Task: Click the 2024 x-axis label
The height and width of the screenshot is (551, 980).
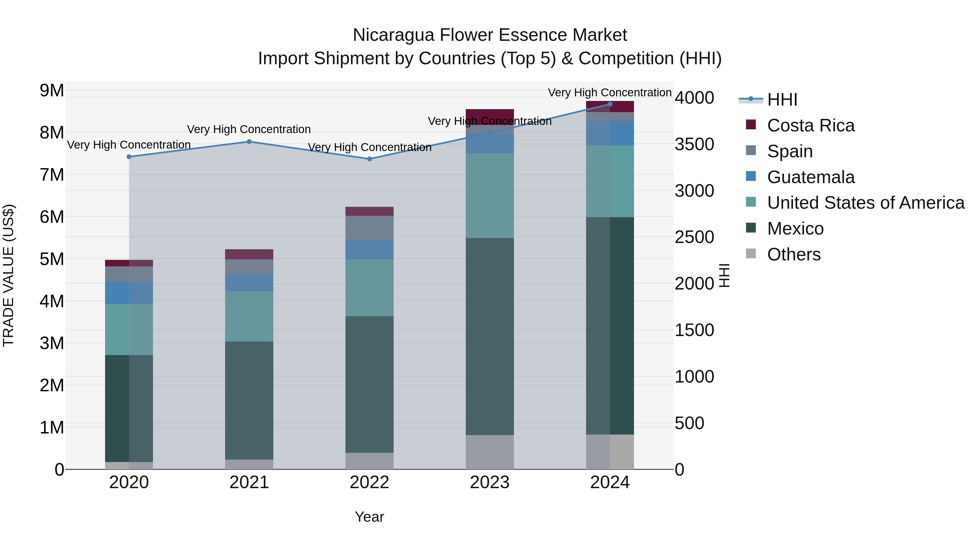Action: point(610,482)
